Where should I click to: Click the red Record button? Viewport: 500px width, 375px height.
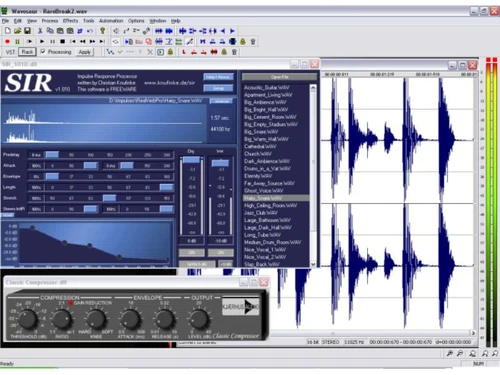pyautogui.click(x=7, y=42)
